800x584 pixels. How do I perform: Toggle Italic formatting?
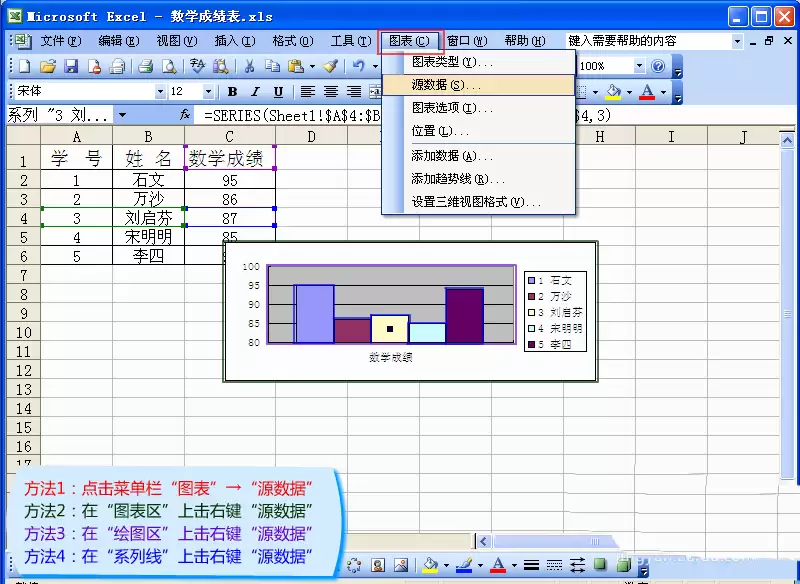(x=255, y=92)
